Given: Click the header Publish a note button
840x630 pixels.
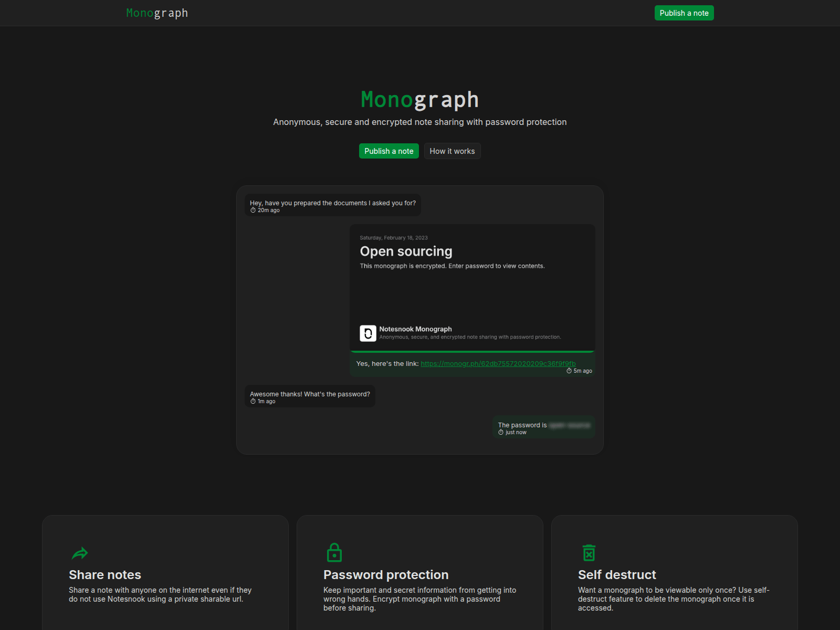Looking at the screenshot, I should pos(684,13).
